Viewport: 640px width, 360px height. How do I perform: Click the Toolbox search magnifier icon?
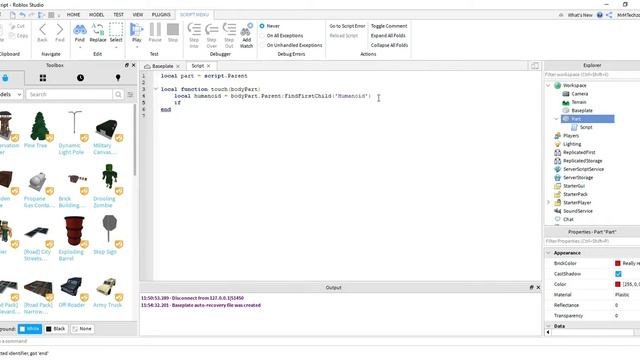tap(118, 94)
